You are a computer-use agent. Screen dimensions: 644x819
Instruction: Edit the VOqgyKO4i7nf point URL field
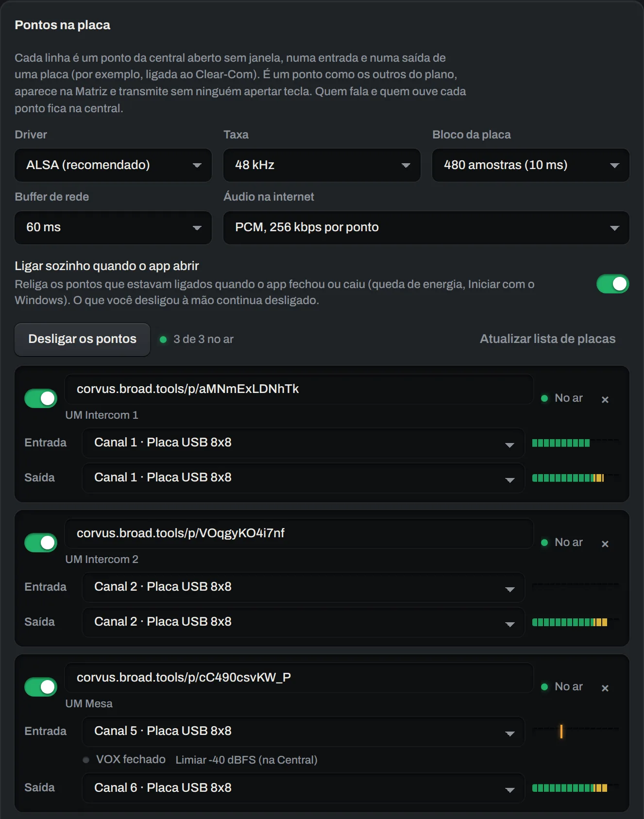pyautogui.click(x=299, y=533)
